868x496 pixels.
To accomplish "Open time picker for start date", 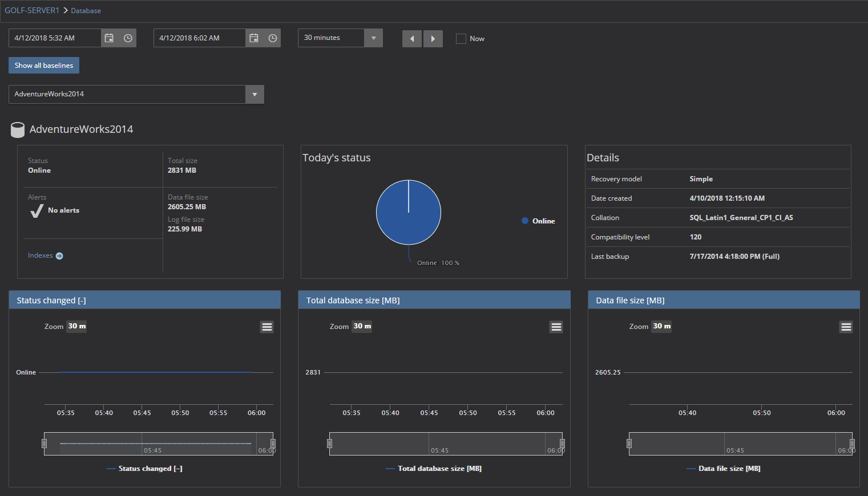I will click(128, 38).
